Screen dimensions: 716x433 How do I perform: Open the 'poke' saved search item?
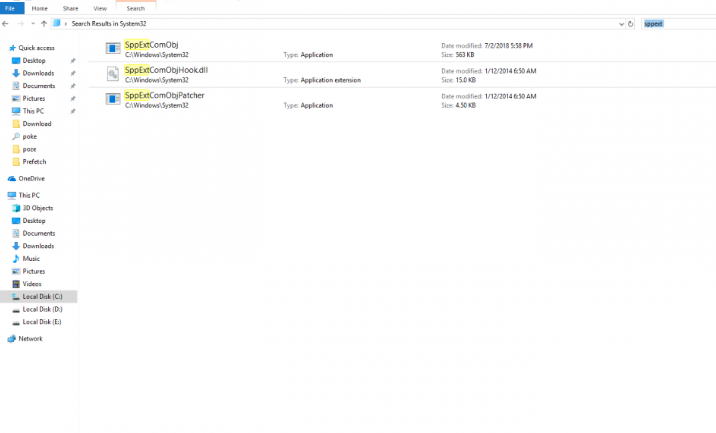coord(30,137)
